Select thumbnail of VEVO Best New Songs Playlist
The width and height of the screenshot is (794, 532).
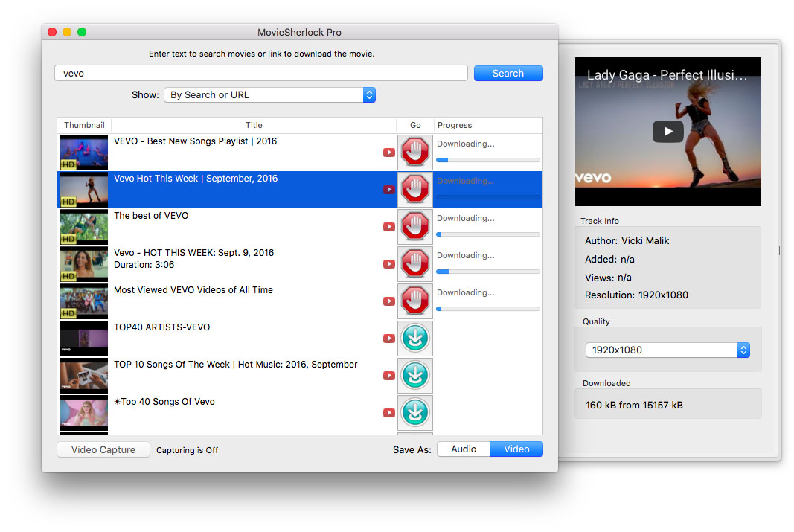[x=84, y=152]
